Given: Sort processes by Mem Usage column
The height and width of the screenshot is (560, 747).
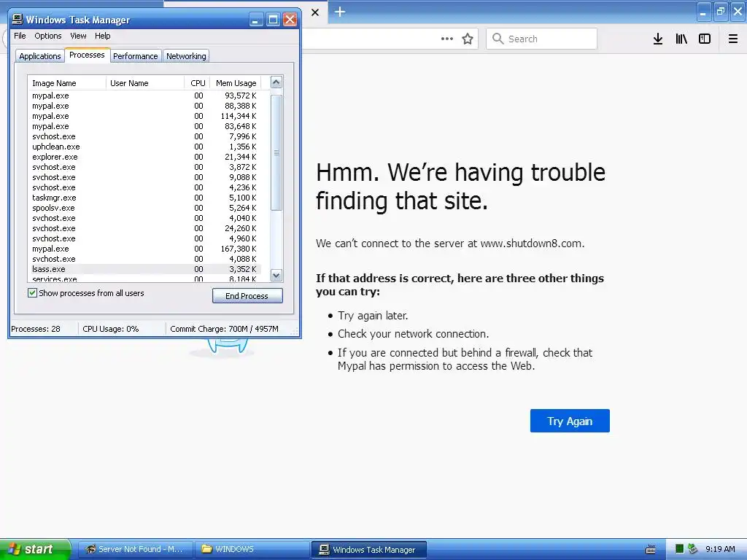Looking at the screenshot, I should 236,83.
